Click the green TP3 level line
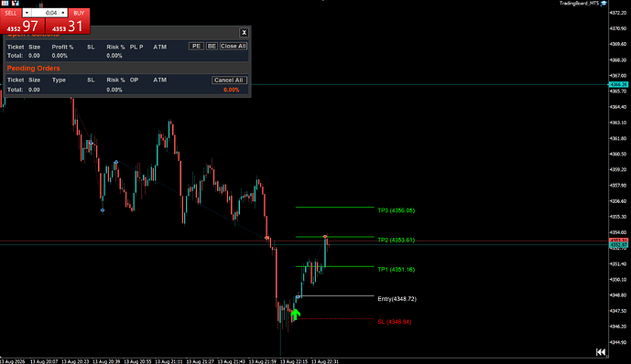 pyautogui.click(x=335, y=208)
